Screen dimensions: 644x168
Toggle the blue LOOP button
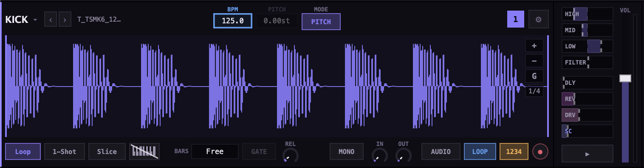coord(480,151)
